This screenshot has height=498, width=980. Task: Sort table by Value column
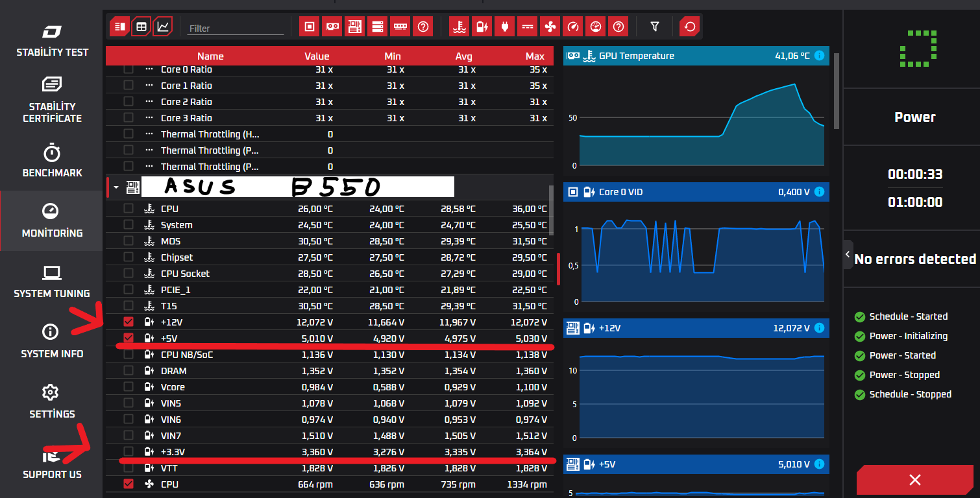tap(317, 56)
